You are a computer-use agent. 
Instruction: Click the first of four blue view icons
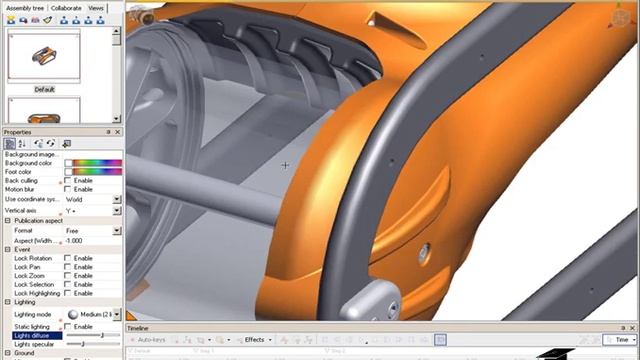click(64, 20)
